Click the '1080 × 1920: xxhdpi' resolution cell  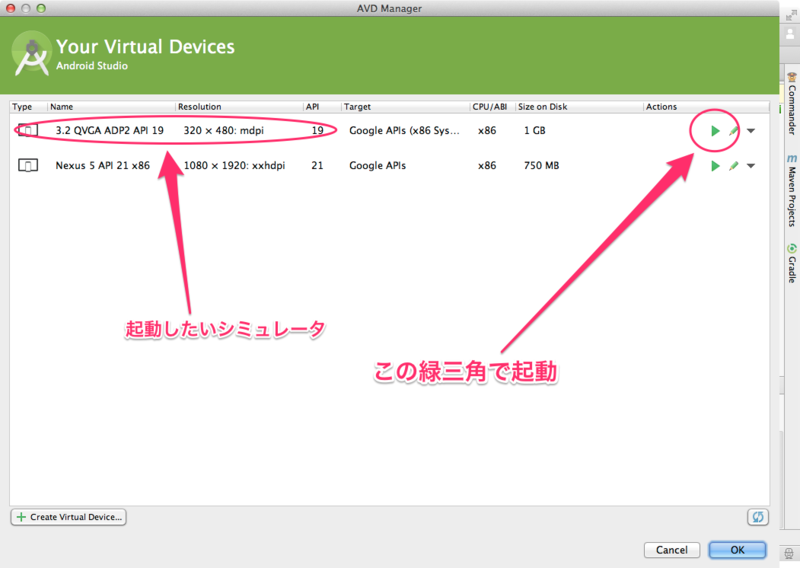[234, 165]
